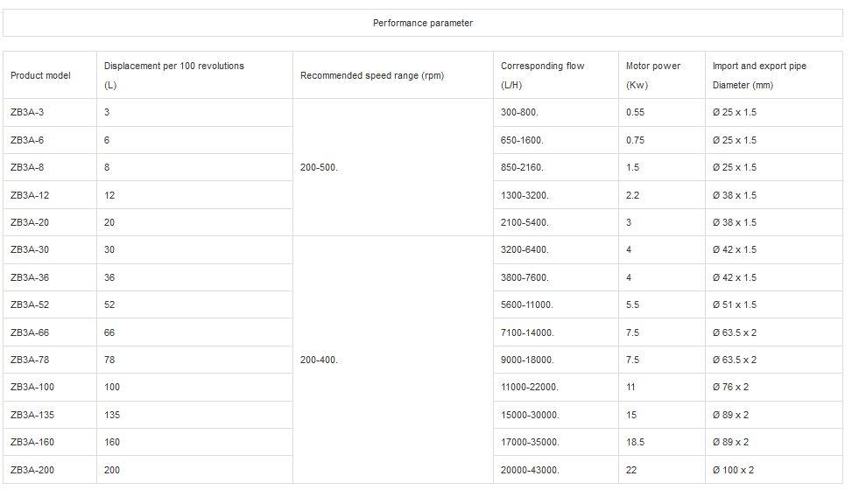Click the 0.55 motor power value
852x504 pixels.
[635, 113]
